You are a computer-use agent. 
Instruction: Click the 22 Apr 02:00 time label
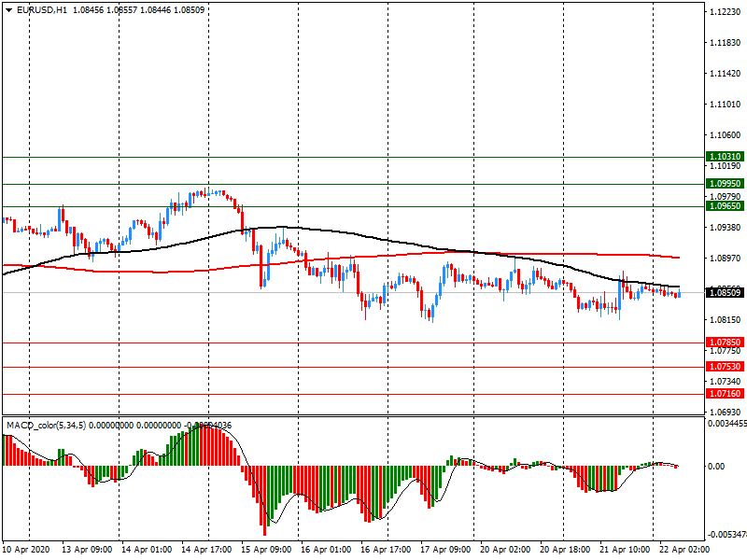pyautogui.click(x=683, y=551)
